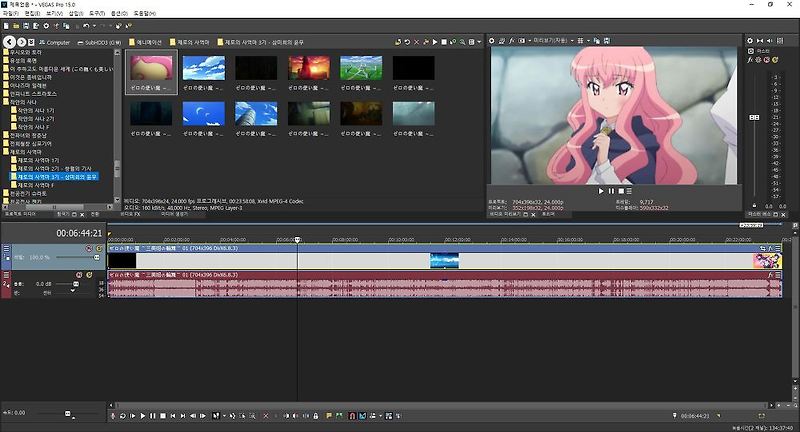Undo the last action
Viewport: 800px width, 432px height.
(x=86, y=26)
